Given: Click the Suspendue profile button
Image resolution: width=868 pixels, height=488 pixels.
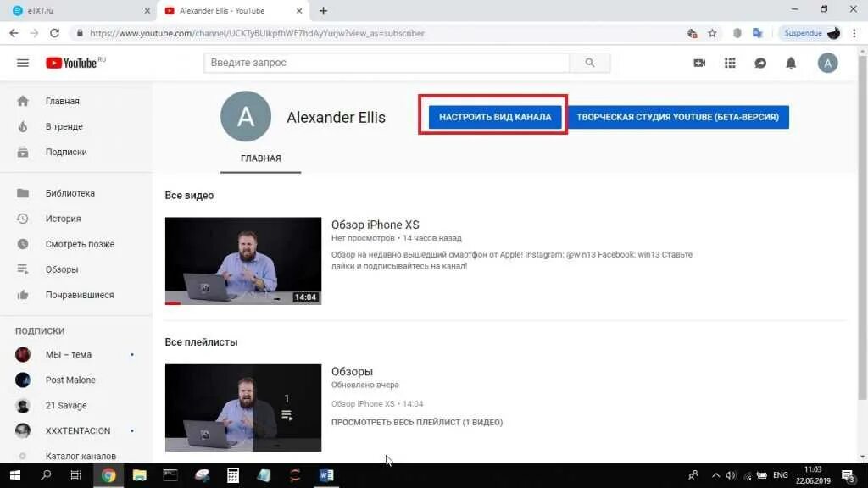Looking at the screenshot, I should click(x=811, y=34).
